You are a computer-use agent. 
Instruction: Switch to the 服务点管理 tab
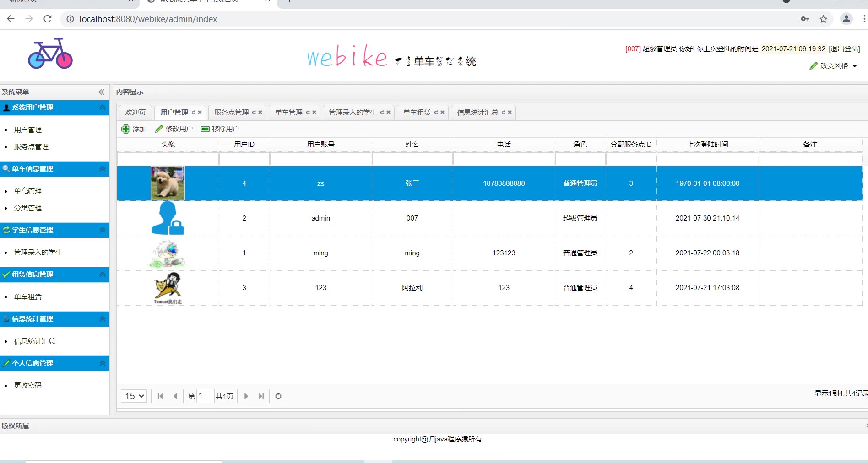[x=232, y=113]
